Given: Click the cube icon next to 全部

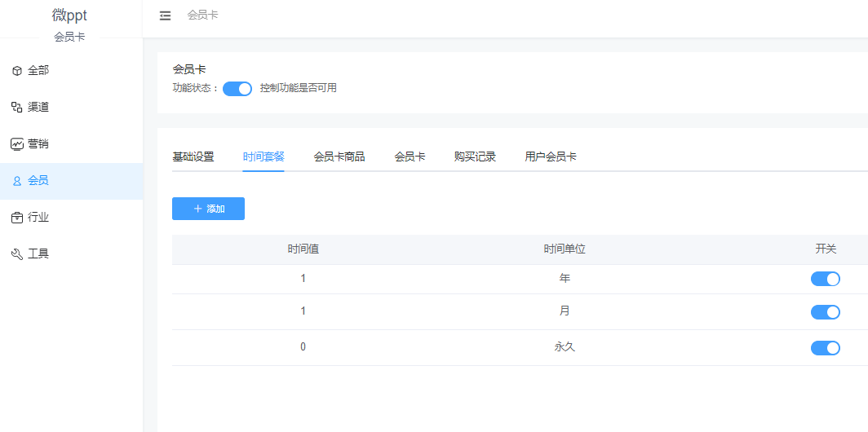Looking at the screenshot, I should click(x=17, y=71).
